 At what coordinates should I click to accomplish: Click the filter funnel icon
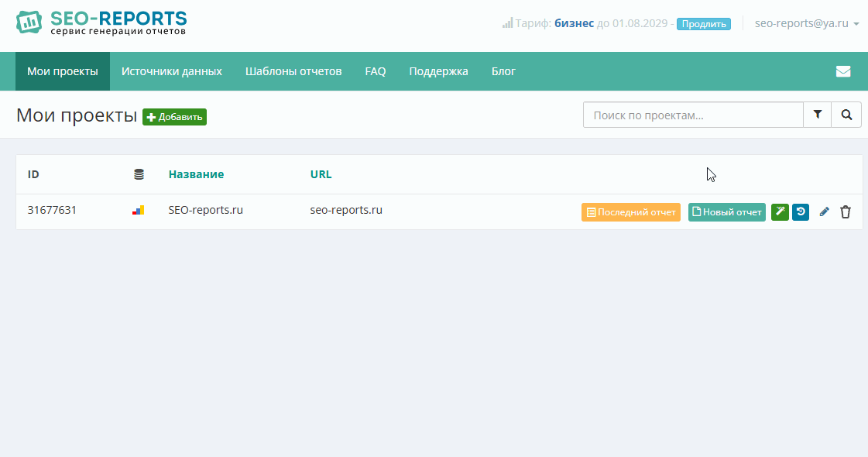pyautogui.click(x=817, y=115)
